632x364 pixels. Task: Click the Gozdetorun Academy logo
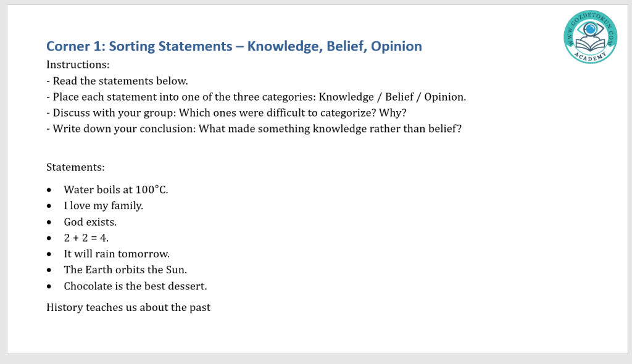[590, 37]
